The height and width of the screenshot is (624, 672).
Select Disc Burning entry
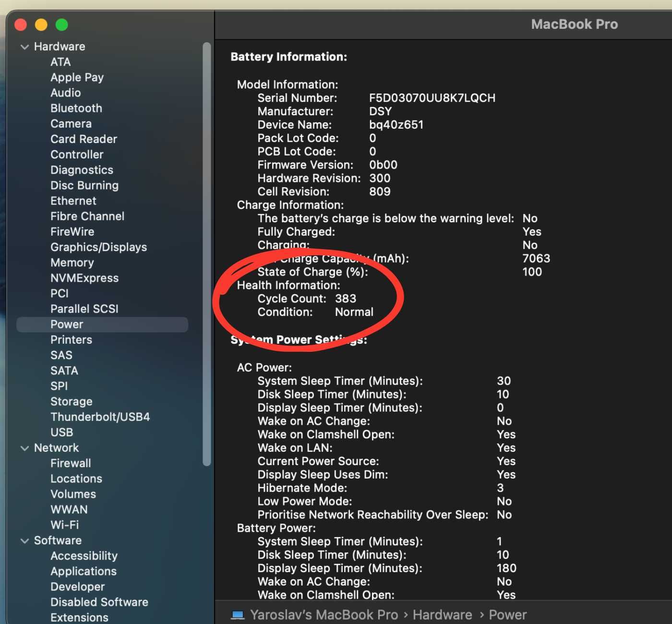click(84, 185)
